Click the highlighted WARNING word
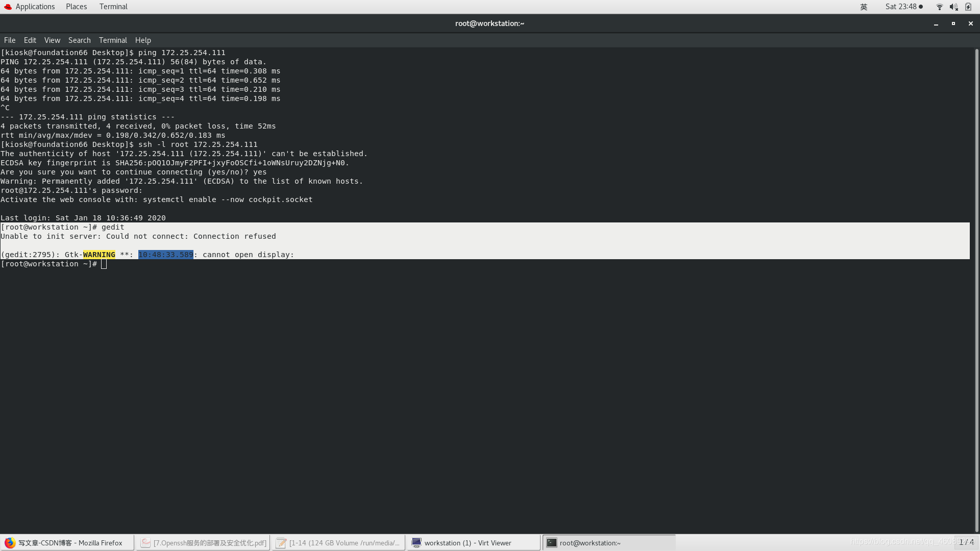The height and width of the screenshot is (551, 980). click(x=99, y=255)
